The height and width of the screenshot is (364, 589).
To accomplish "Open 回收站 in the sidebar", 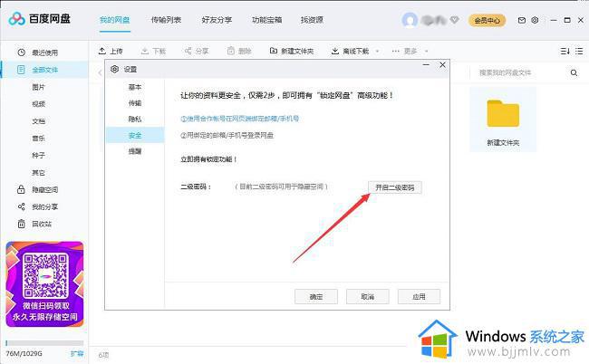I will click(x=42, y=224).
